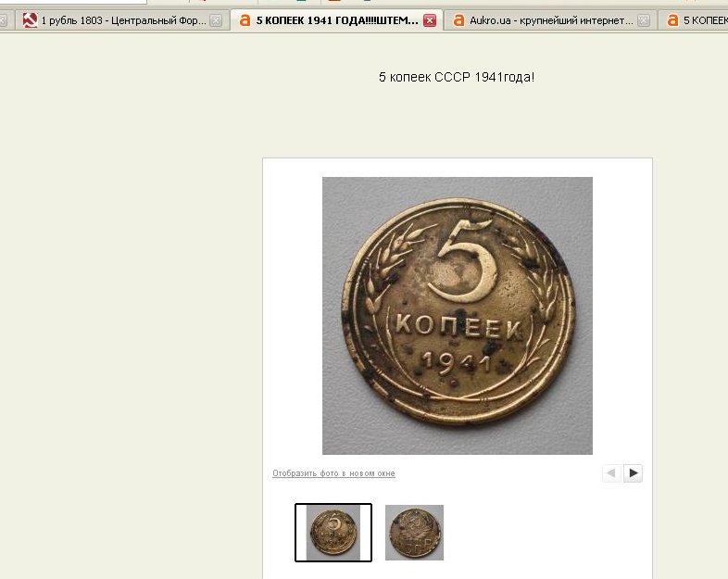Image resolution: width=728 pixels, height=579 pixels.
Task: Click the hammer-and-sickle favicon on the forum tab
Action: click(x=30, y=20)
